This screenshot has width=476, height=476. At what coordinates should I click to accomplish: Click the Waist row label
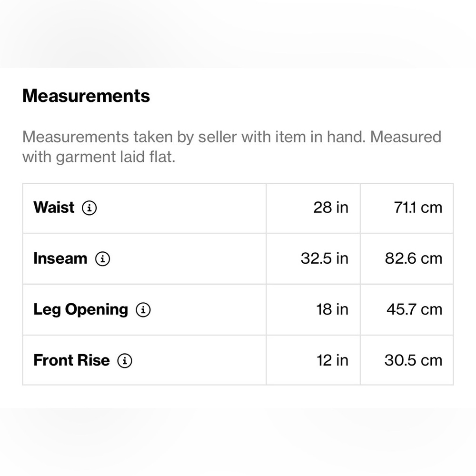pos(54,208)
